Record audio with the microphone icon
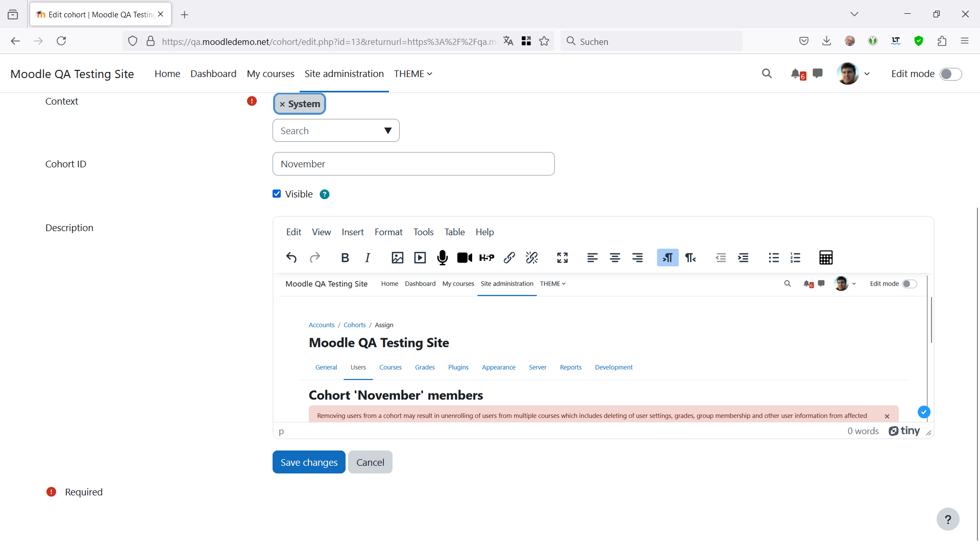Screen dimensions: 980x551 click(x=443, y=258)
